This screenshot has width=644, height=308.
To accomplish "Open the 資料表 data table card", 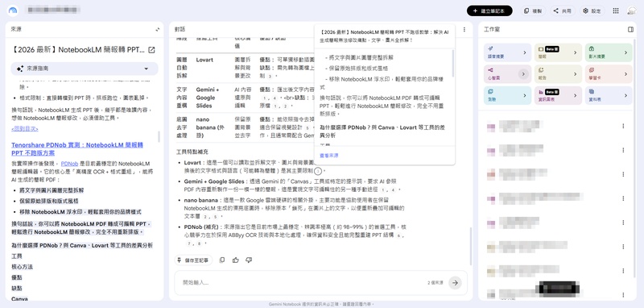I will tap(609, 95).
